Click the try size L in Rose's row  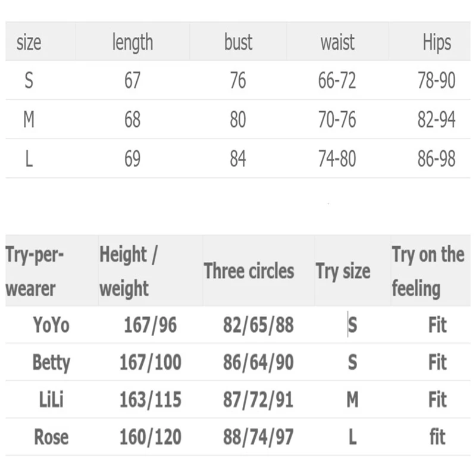point(352,437)
